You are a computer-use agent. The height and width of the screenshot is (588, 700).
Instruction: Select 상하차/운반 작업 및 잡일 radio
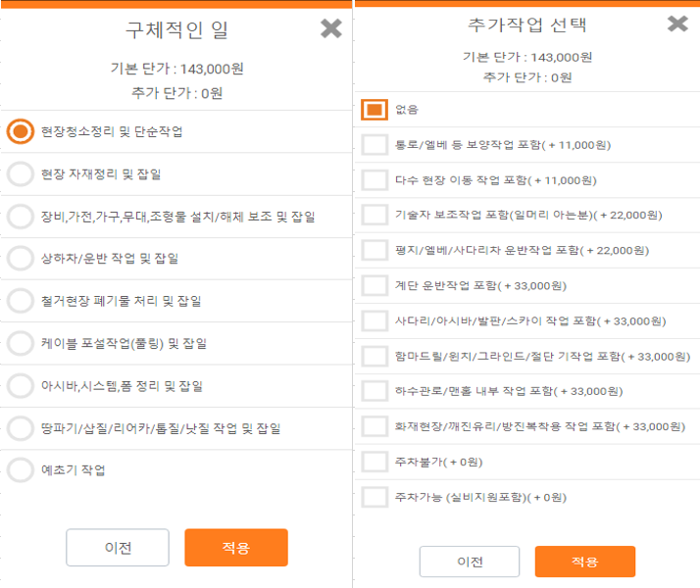pos(20,259)
